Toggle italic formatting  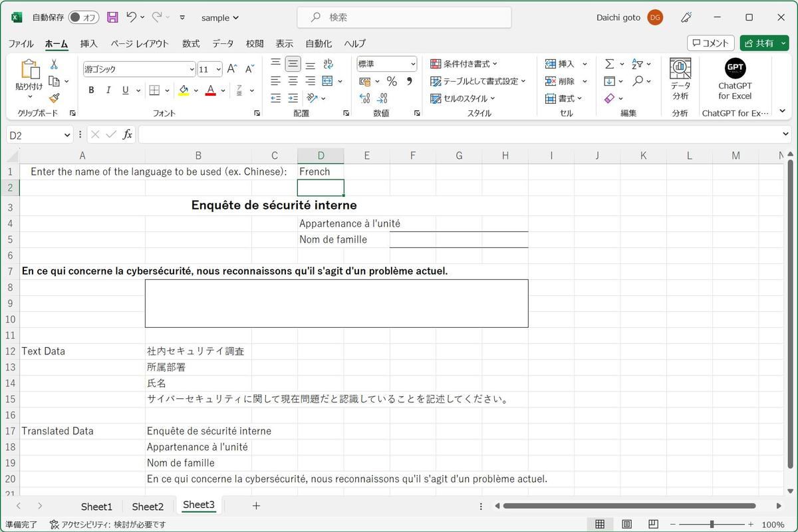point(108,90)
